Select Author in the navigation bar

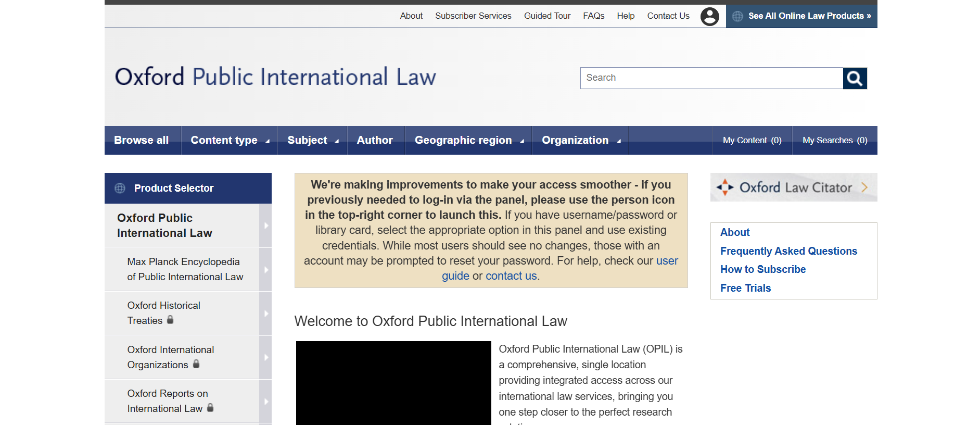374,140
